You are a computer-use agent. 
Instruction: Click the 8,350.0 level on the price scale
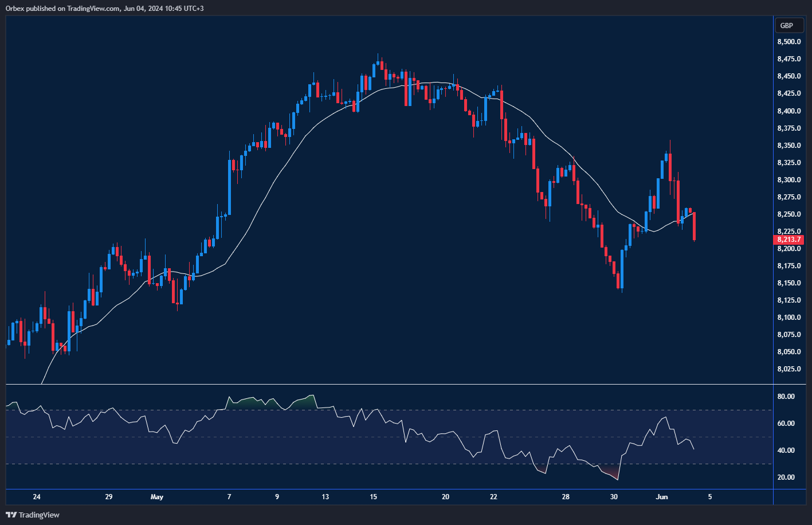tap(789, 146)
